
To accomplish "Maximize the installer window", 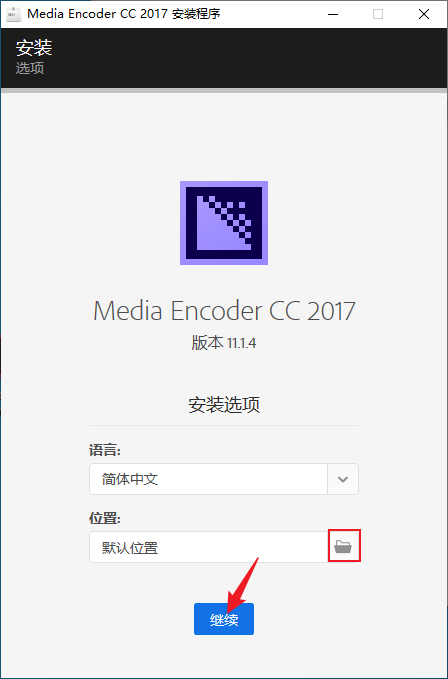I will [x=378, y=14].
